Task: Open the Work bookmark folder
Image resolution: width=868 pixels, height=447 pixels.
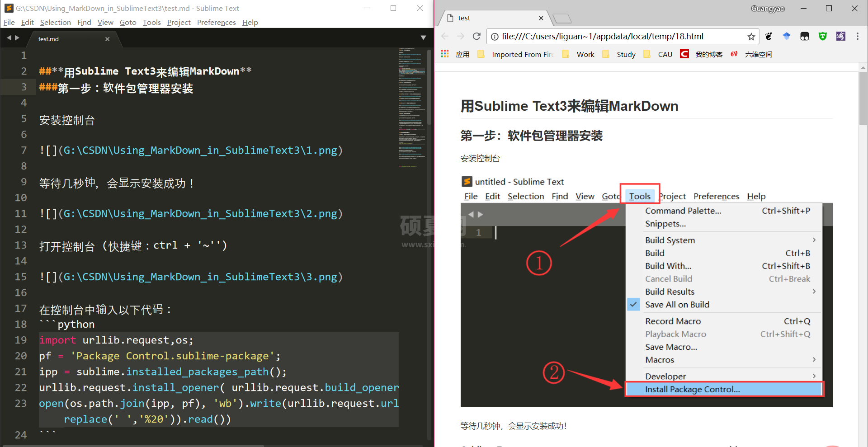Action: (x=578, y=54)
